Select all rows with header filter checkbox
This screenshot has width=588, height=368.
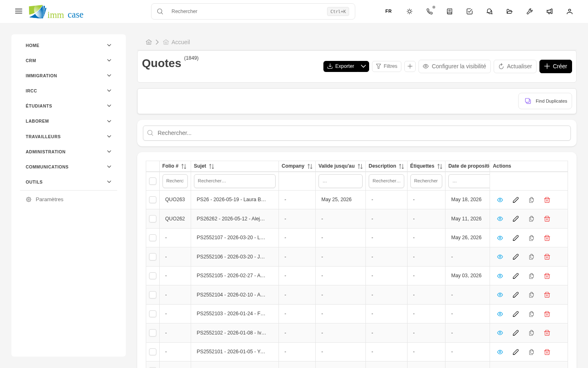click(x=153, y=181)
